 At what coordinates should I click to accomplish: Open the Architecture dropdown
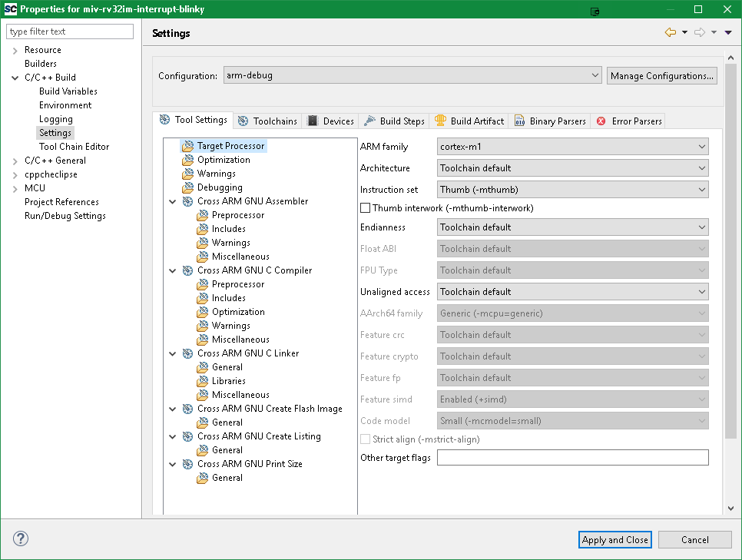tap(572, 168)
